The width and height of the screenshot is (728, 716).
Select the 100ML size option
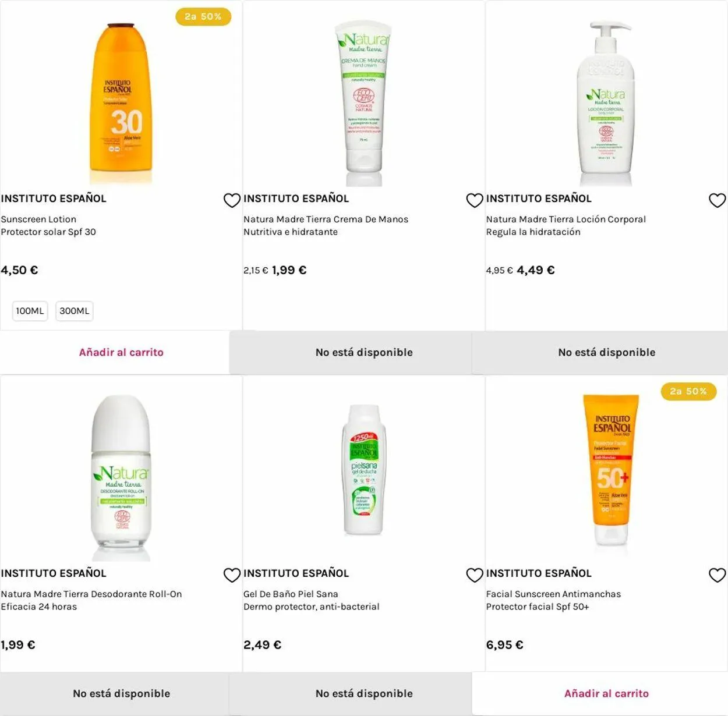[30, 311]
